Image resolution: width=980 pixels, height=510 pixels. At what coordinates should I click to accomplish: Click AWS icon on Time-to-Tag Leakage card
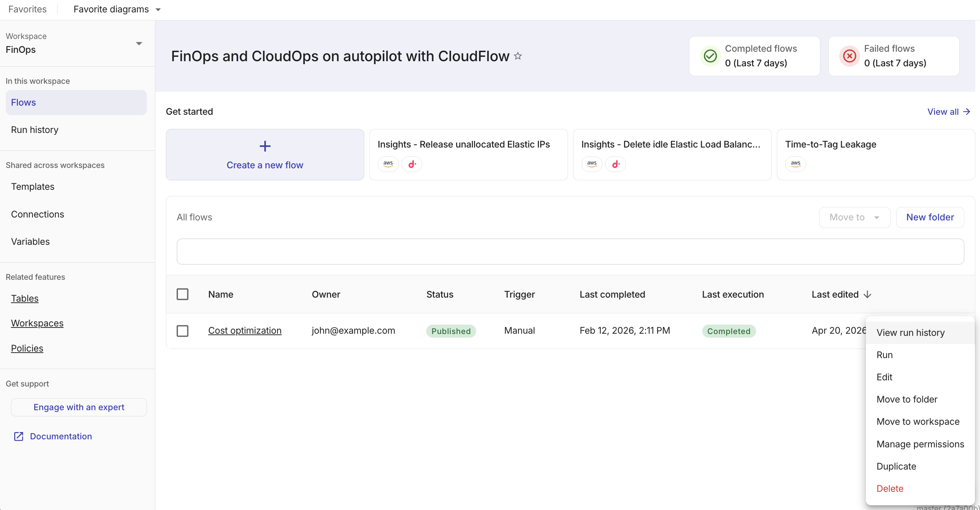[x=796, y=164]
